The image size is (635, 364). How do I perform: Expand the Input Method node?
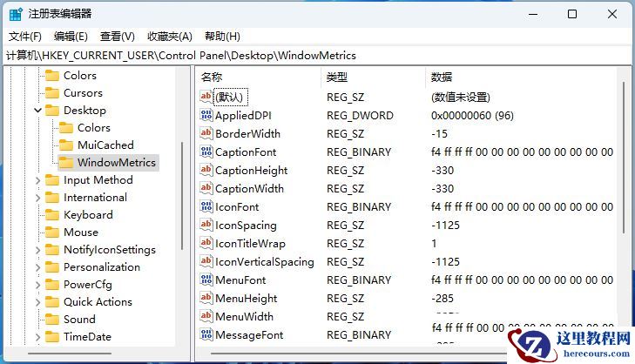pos(37,179)
